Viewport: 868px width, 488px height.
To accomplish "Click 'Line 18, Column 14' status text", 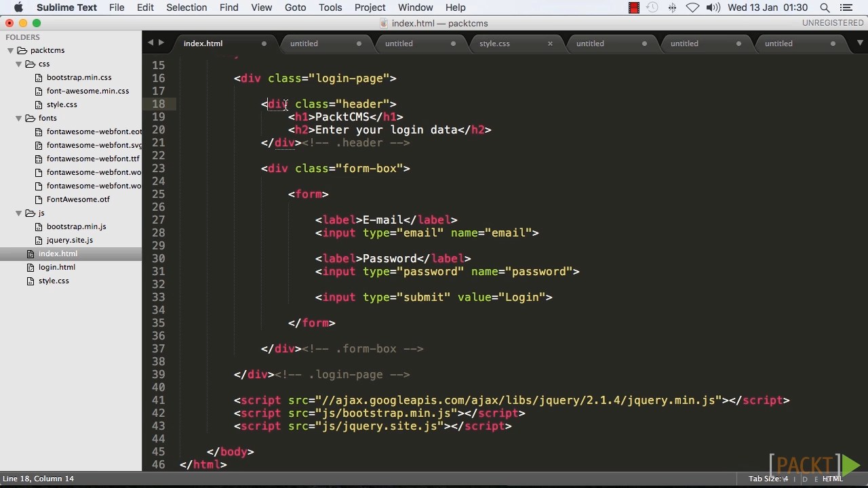I will point(38,479).
